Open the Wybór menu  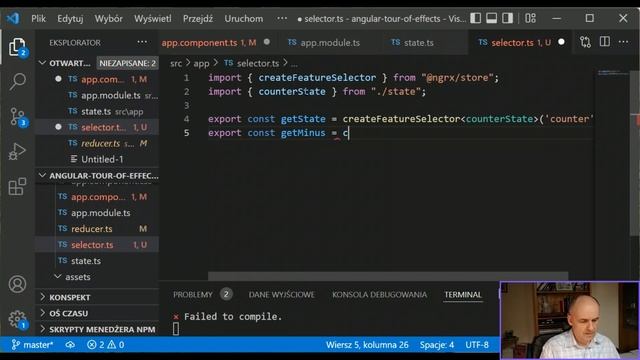pos(109,18)
